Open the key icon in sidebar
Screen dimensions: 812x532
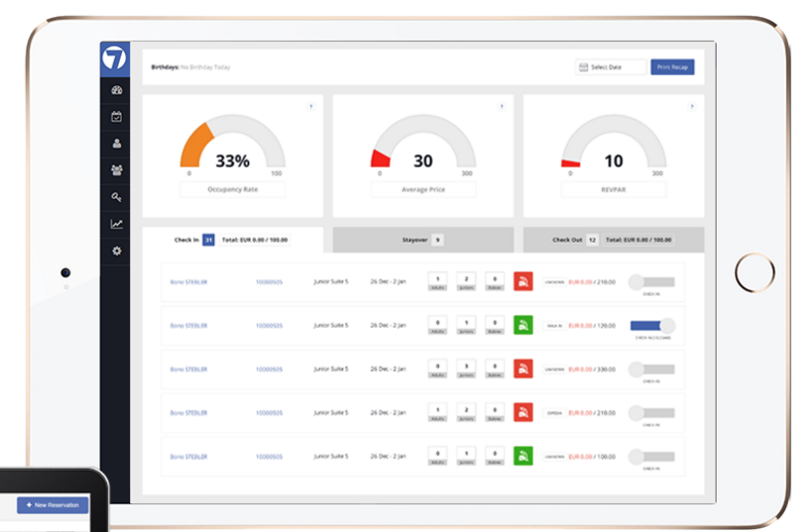[117, 197]
